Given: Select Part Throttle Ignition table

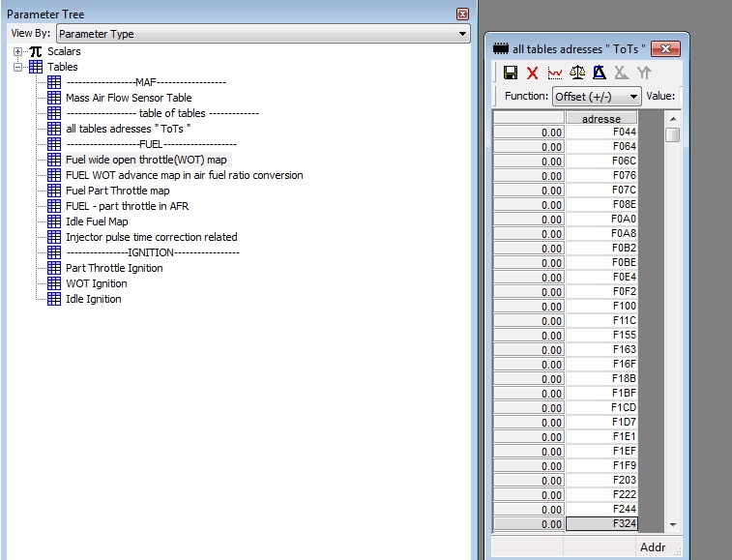Looking at the screenshot, I should pos(114,268).
